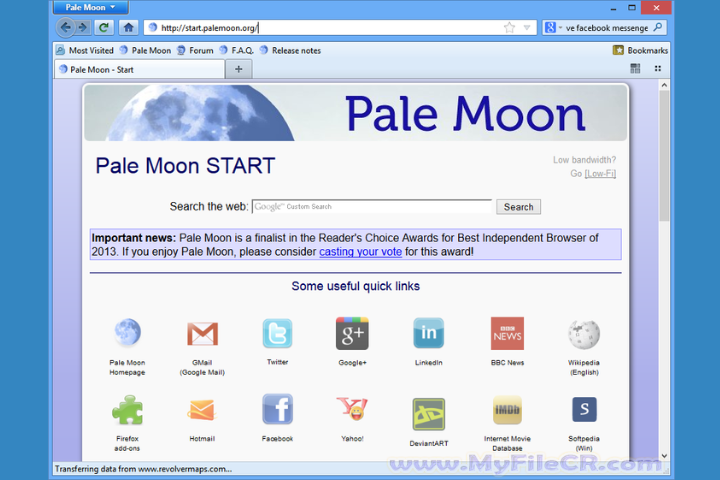This screenshot has width=720, height=480.
Task: Open the GMail quick link icon
Action: [202, 333]
